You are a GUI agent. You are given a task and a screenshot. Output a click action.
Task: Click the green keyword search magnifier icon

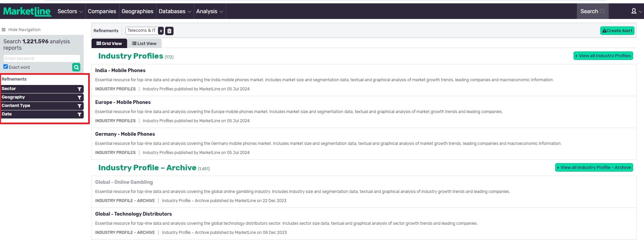point(76,67)
